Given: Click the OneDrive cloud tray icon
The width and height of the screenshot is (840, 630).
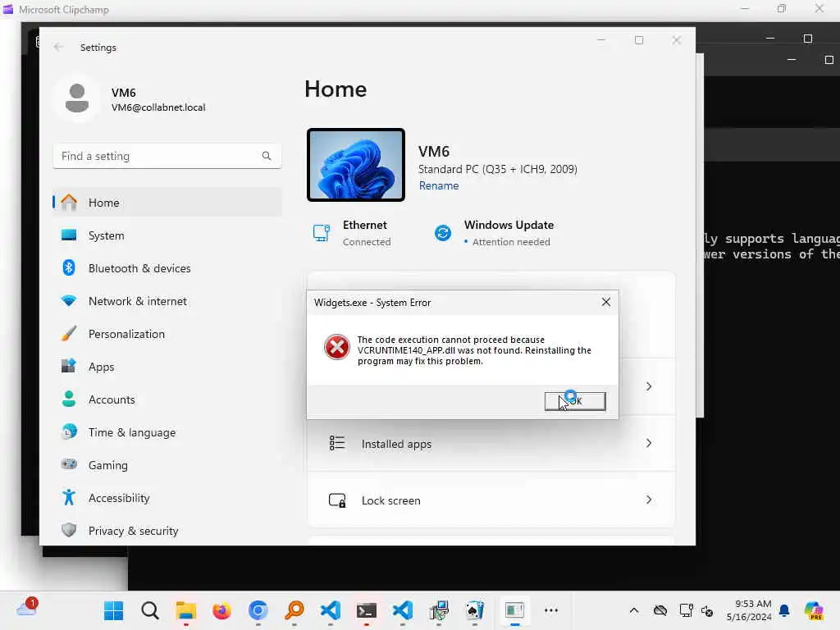Looking at the screenshot, I should 660,610.
